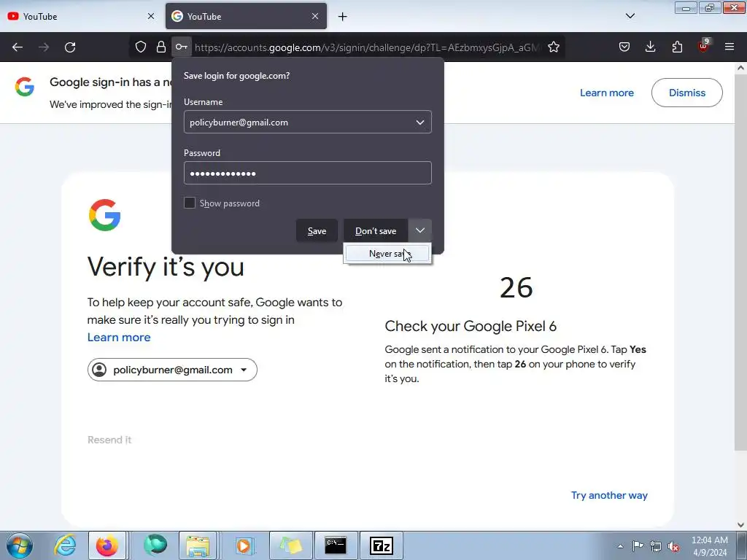Open the Downloads panel icon
The image size is (747, 560).
(650, 47)
